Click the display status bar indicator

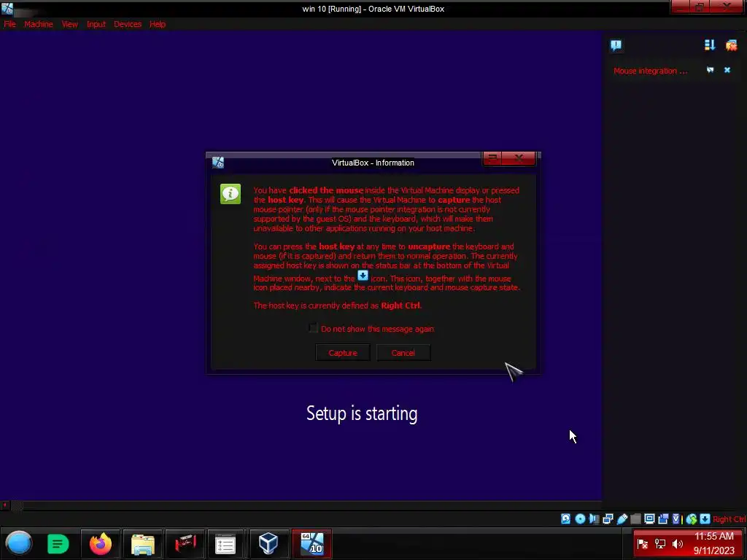point(649,519)
